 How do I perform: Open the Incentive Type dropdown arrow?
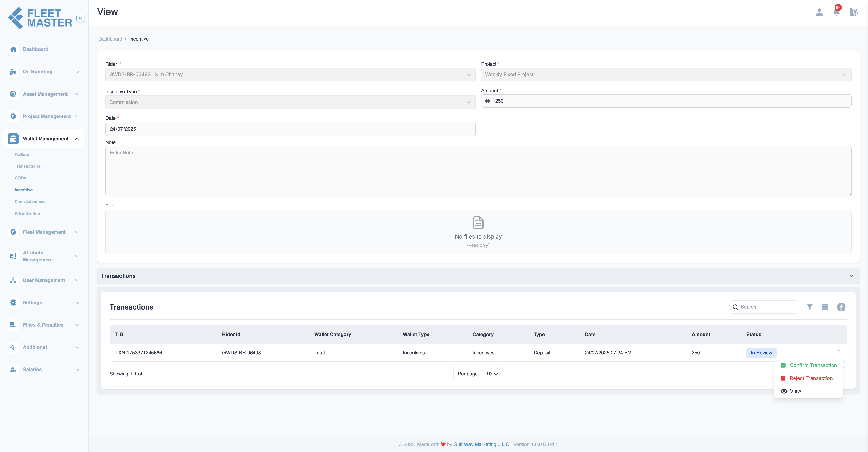click(469, 102)
